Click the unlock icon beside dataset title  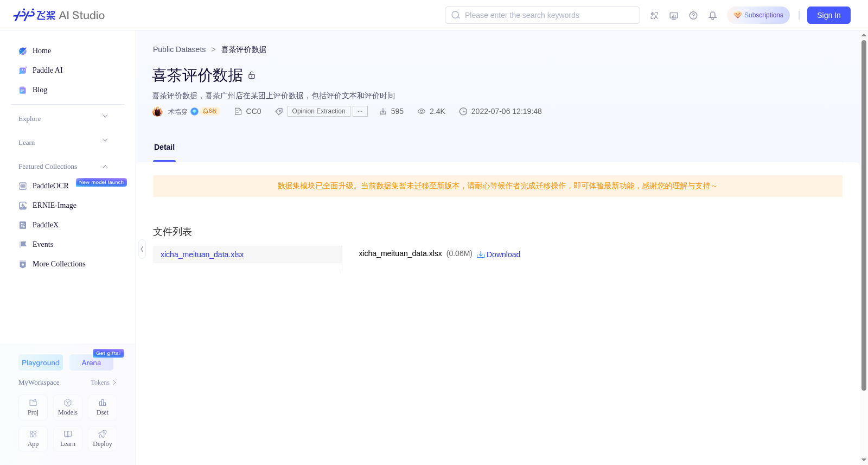[x=252, y=75]
